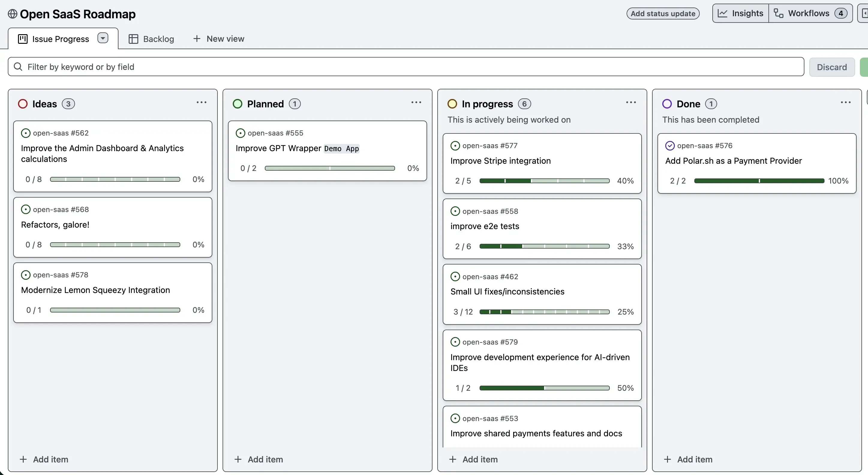Click the Discard button
Viewport: 868px width, 475px height.
832,67
